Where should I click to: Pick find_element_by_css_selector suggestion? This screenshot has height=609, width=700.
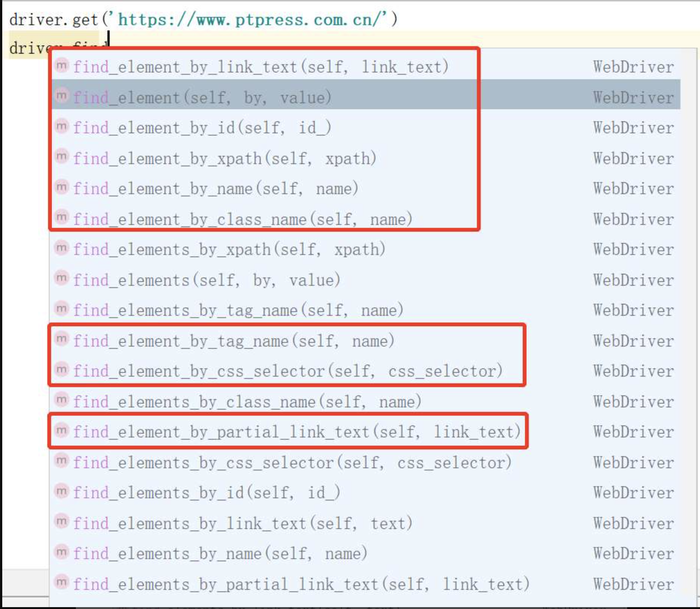366,371
